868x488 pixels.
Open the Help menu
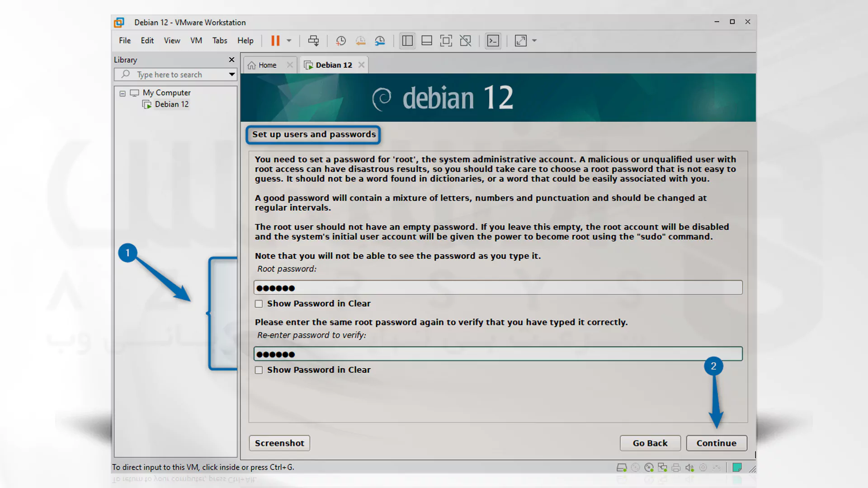coord(245,41)
